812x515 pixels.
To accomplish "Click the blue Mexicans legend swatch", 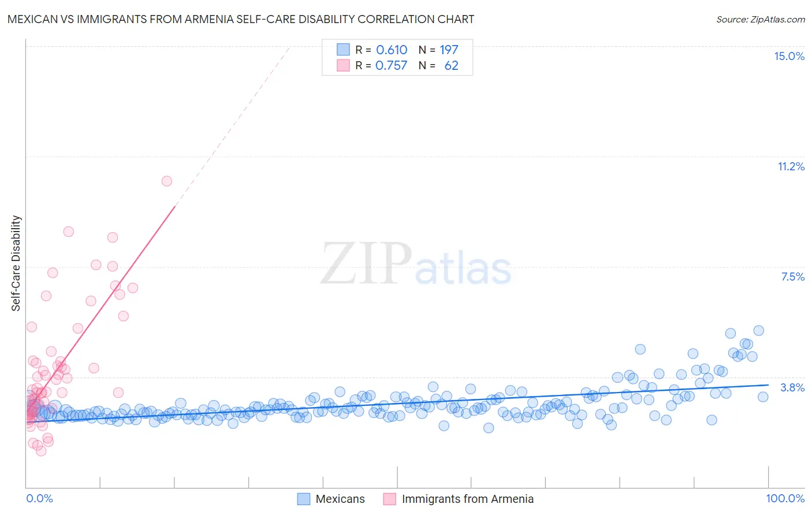I will [x=304, y=499].
